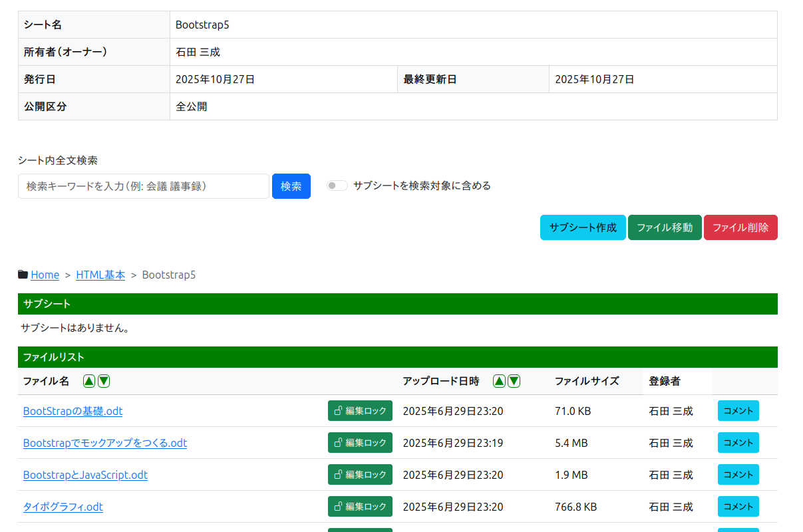Sort upload date ascending with up arrow
803x532 pixels.
click(499, 381)
